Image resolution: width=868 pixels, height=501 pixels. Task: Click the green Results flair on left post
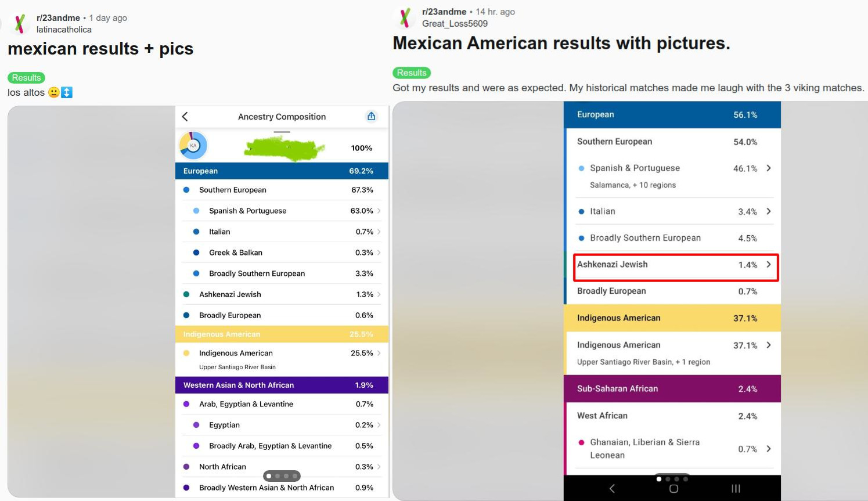point(26,78)
